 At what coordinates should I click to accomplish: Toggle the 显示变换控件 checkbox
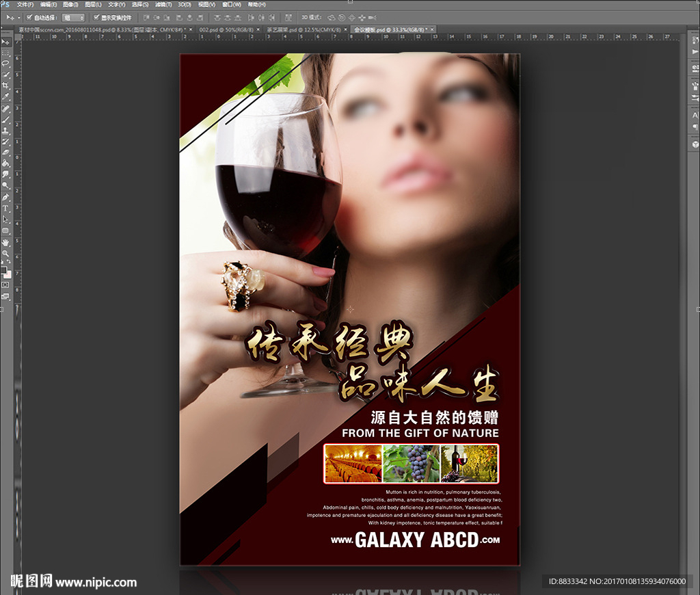click(x=96, y=17)
